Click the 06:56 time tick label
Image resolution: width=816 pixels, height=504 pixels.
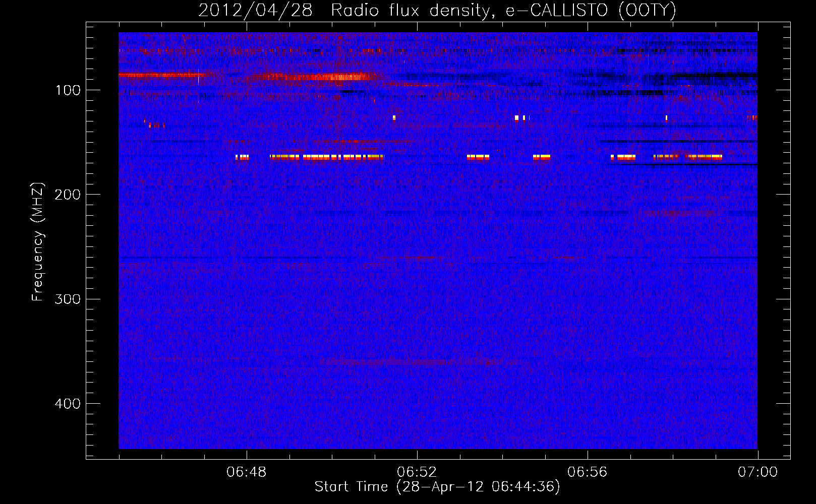(588, 472)
